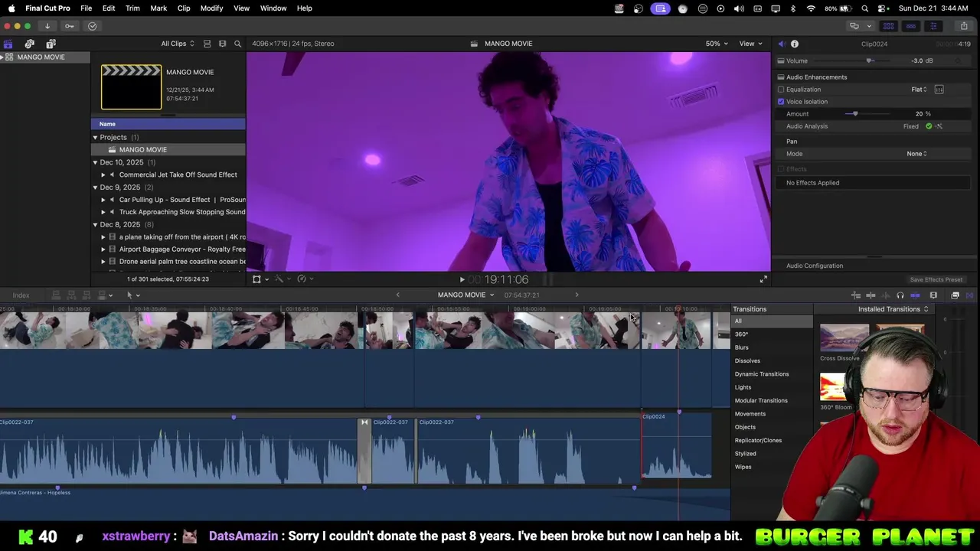Collapse the Dec 10, 2025 group
This screenshot has height=551, width=980.
click(96, 162)
